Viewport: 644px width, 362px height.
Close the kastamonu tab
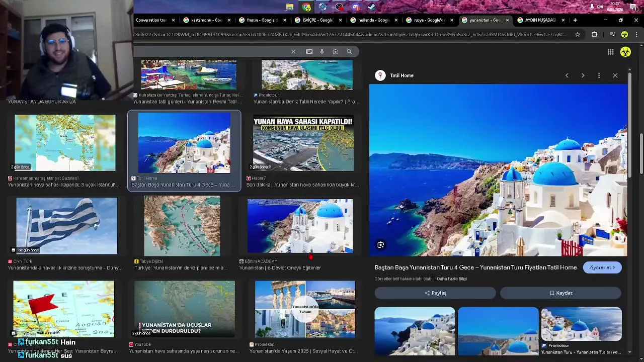click(x=229, y=20)
